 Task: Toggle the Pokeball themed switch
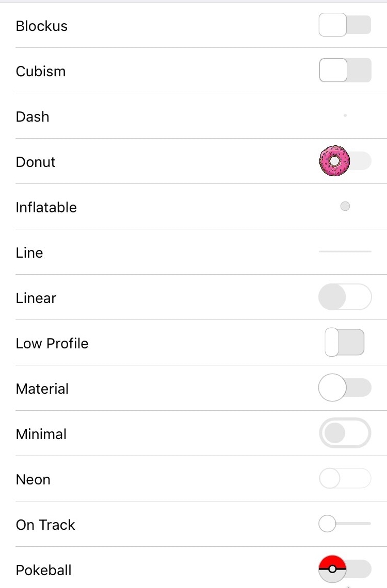point(345,569)
